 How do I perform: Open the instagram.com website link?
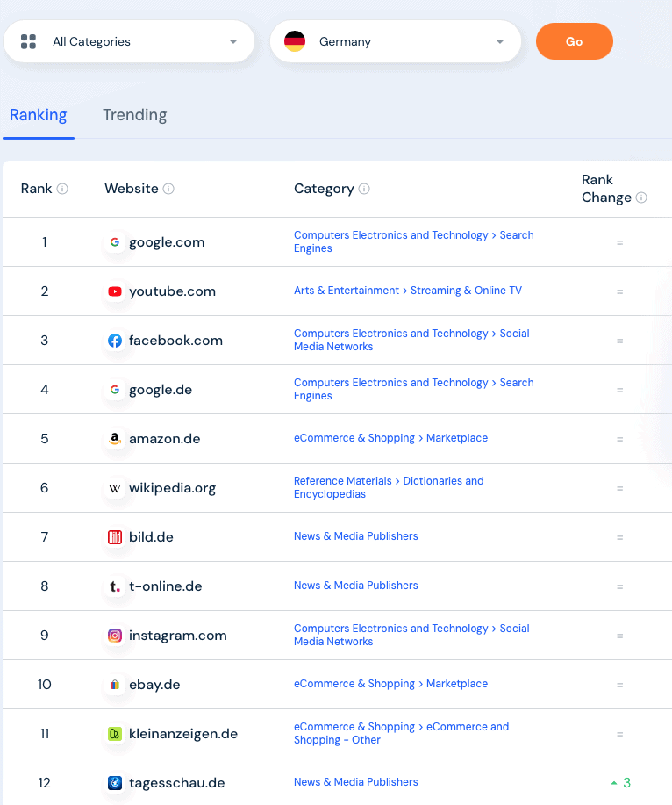point(178,635)
